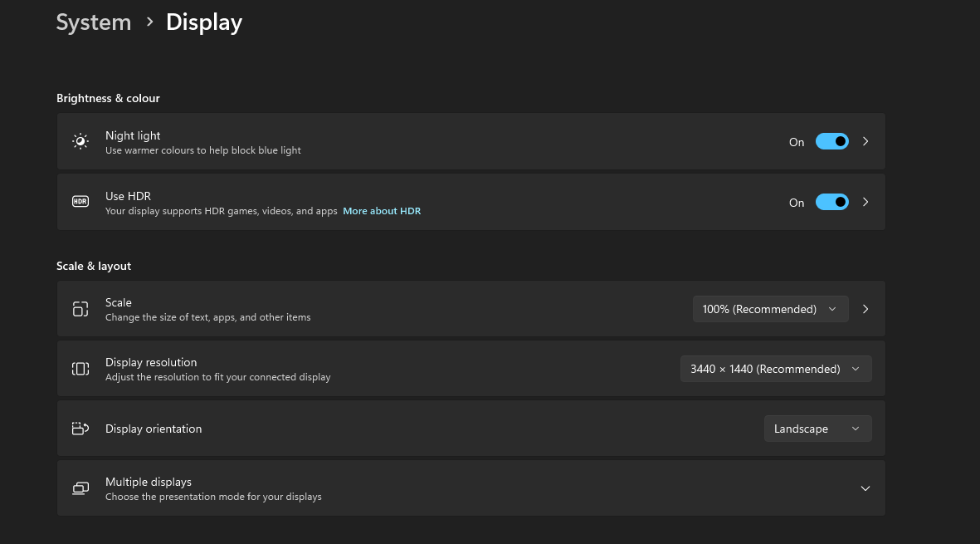The image size is (980, 544).
Task: Expand the Multiple displays section
Action: [865, 488]
